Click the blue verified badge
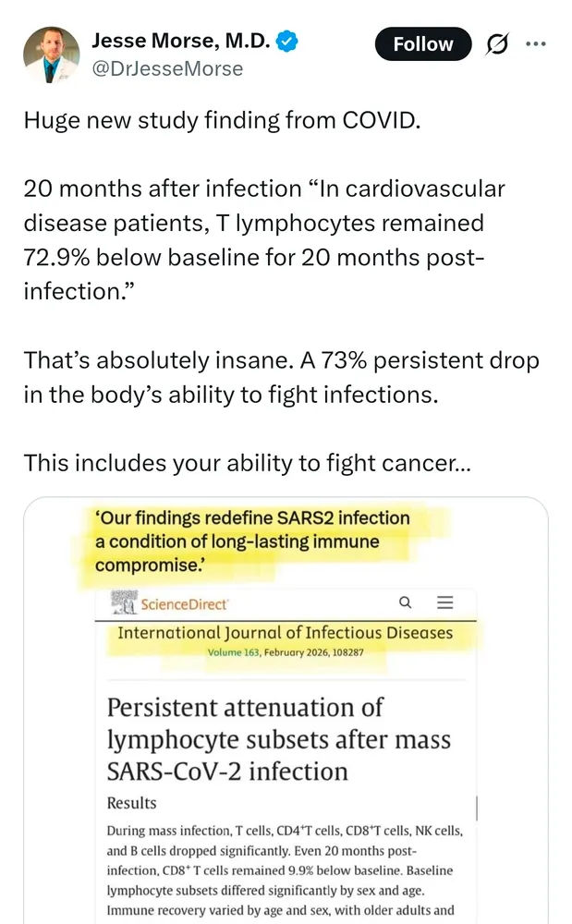Image resolution: width=572 pixels, height=924 pixels. [x=287, y=42]
